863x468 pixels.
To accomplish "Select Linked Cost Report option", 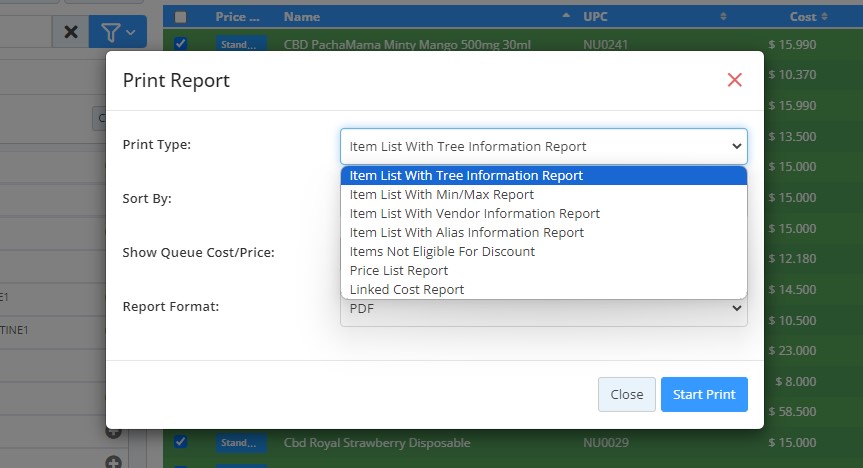I will click(544, 290).
